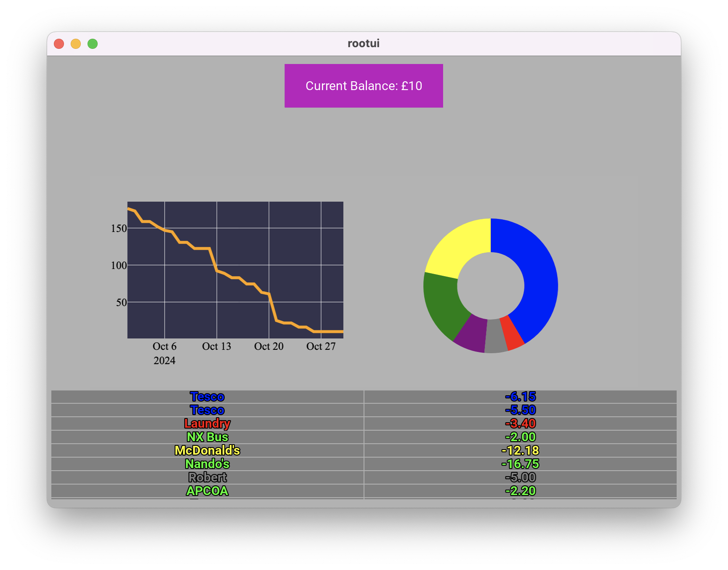
Task: Click the Oct 27 date label on the chart axis
Action: pyautogui.click(x=321, y=346)
